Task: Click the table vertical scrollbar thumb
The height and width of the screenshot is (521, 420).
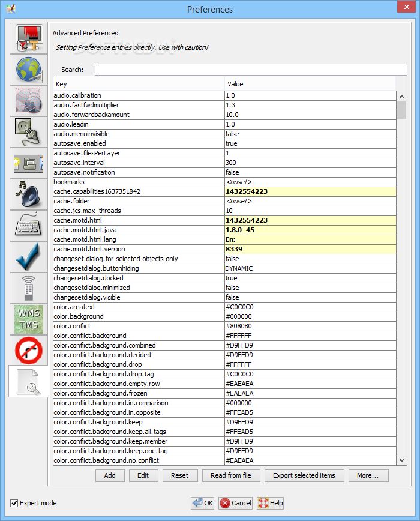Action: 402,110
